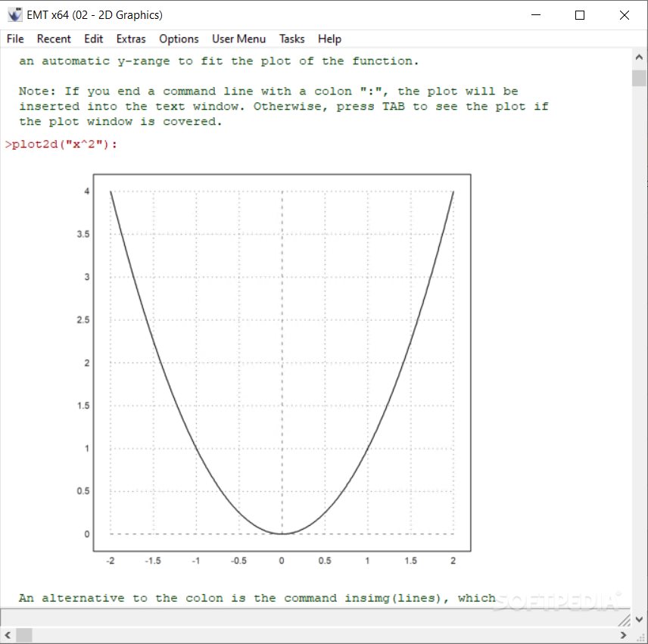Click the text 'Note: If you end a command line'
This screenshot has height=644, width=648.
(x=136, y=91)
